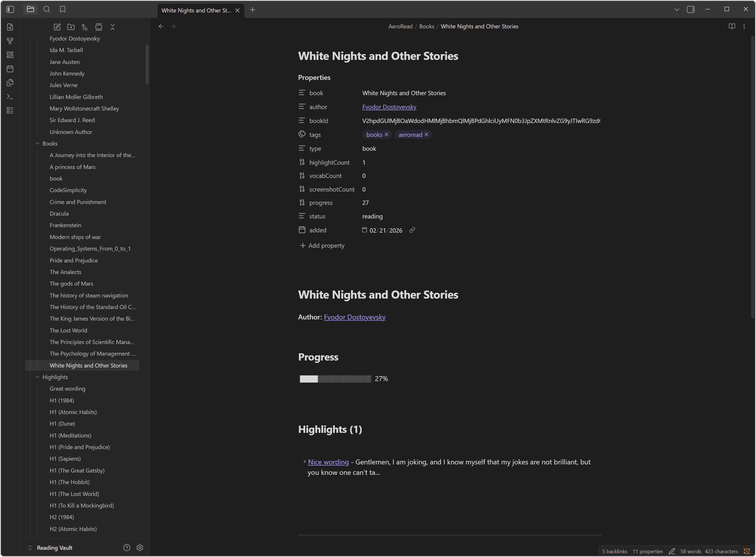The image size is (756, 557).
Task: Toggle the left sidebar
Action: (10, 10)
